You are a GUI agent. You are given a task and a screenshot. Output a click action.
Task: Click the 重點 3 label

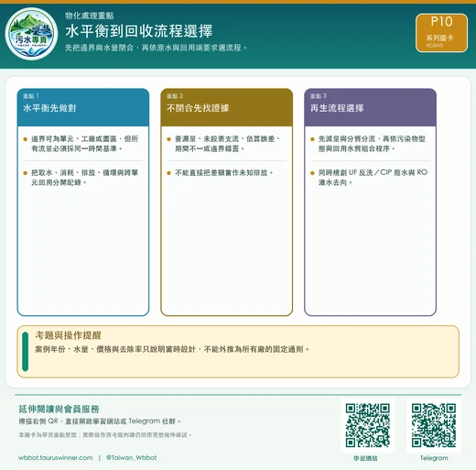(319, 96)
